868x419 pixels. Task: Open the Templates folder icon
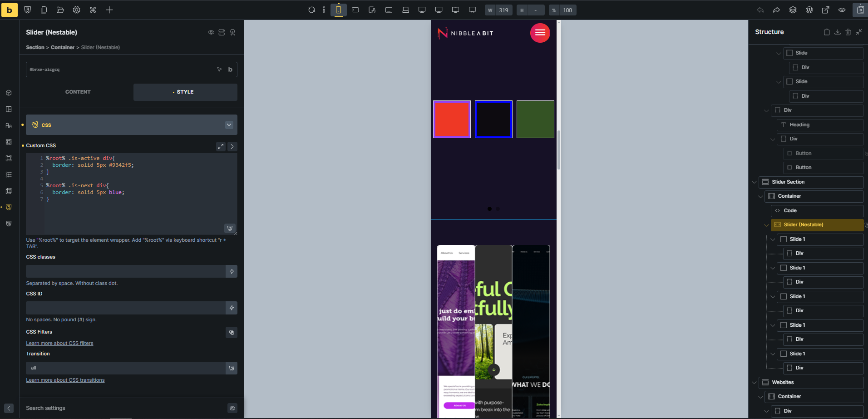pos(60,10)
